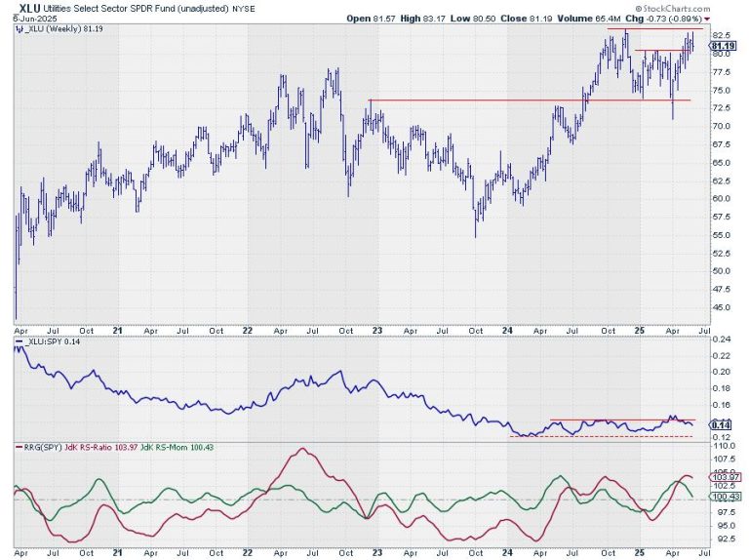Click the Chg -0.73 (-0.89%) value
The height and width of the screenshot is (560, 749).
(664, 19)
